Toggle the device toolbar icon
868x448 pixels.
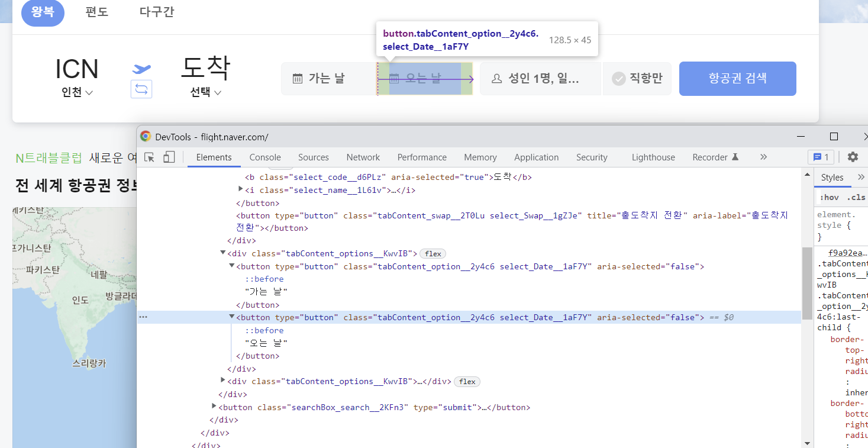click(x=169, y=157)
